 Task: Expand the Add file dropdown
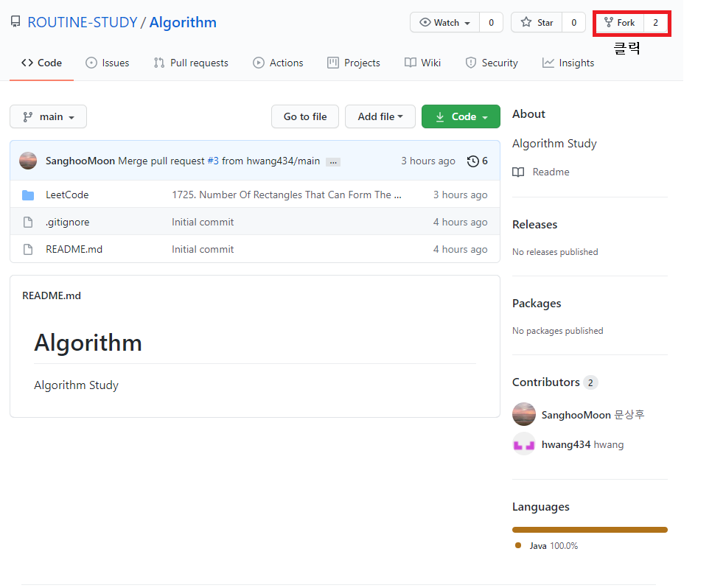(380, 116)
